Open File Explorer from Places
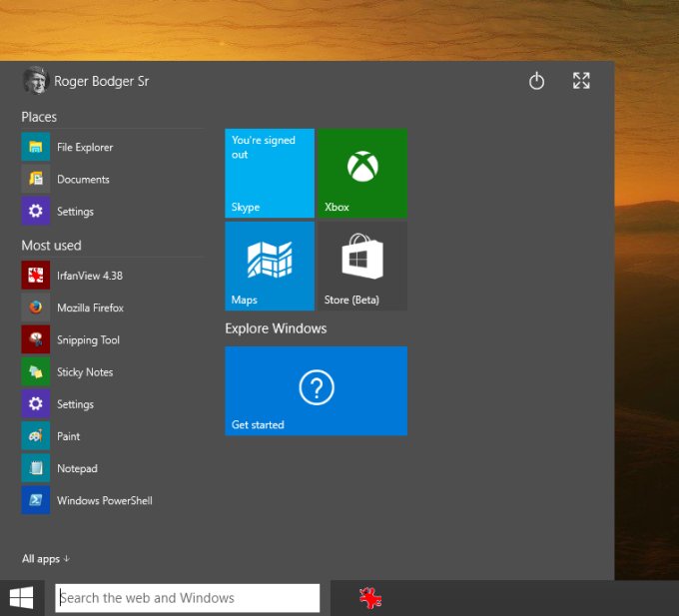 tap(84, 148)
